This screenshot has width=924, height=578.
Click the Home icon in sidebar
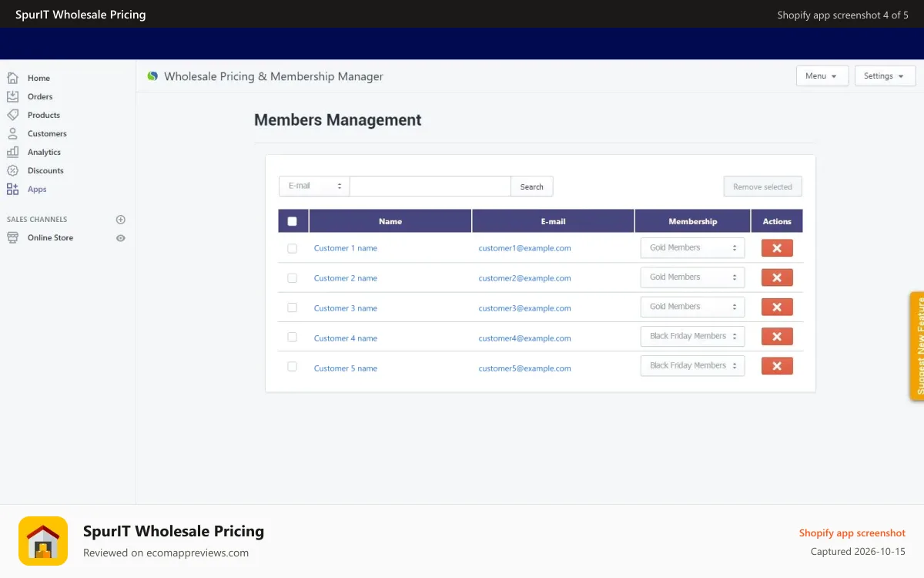coord(12,78)
